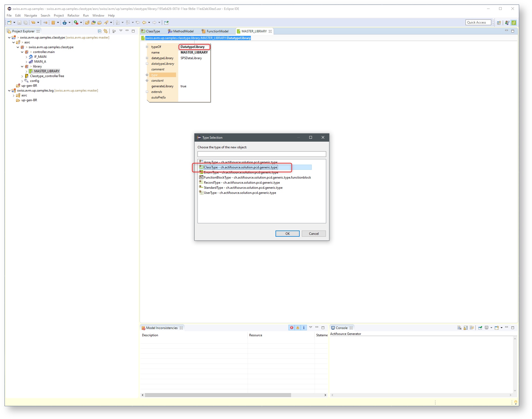The width and height of the screenshot is (532, 419).
Task: Click the Model Inconsistencies horizontal scrollbar
Action: tap(218, 395)
